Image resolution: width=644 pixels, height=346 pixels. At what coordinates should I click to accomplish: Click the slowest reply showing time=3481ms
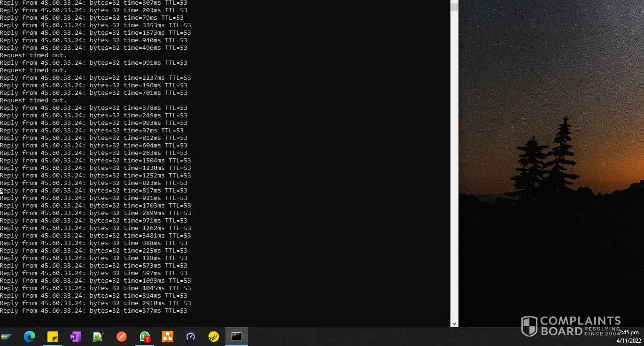pyautogui.click(x=95, y=236)
